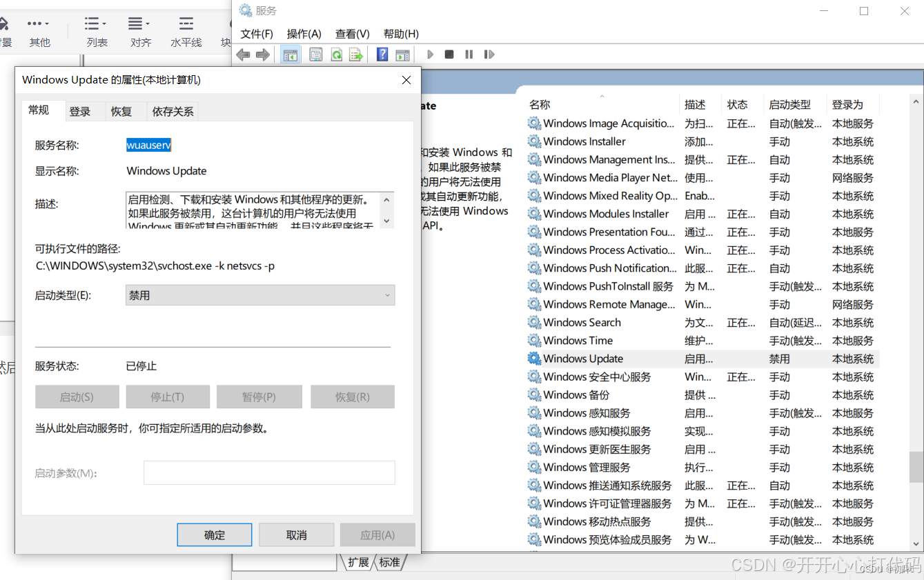Click description box scroll-down arrow
Image resolution: width=924 pixels, height=580 pixels.
387,221
